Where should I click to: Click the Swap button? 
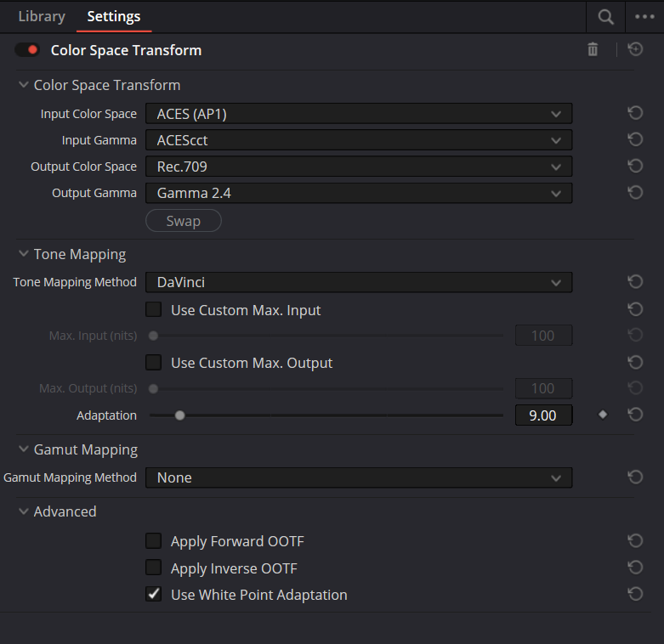click(x=184, y=221)
